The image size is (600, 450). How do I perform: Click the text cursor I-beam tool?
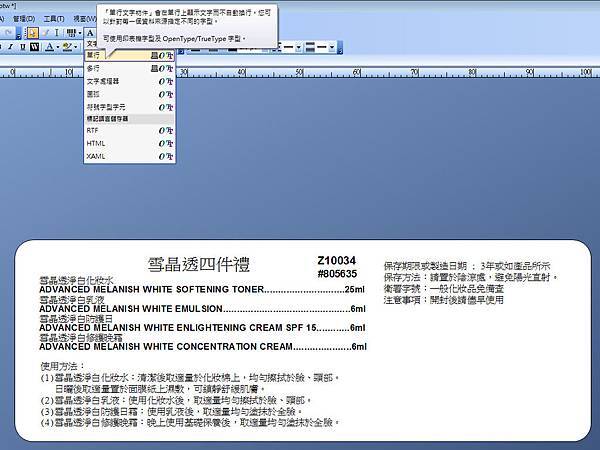click(57, 33)
